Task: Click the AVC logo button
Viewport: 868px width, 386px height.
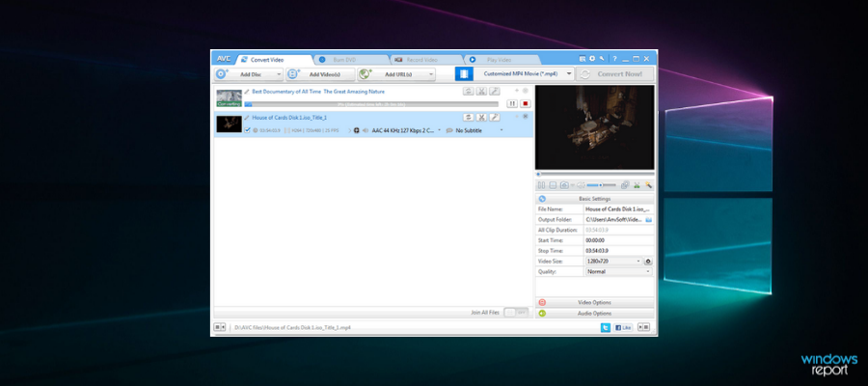Action: coord(224,59)
